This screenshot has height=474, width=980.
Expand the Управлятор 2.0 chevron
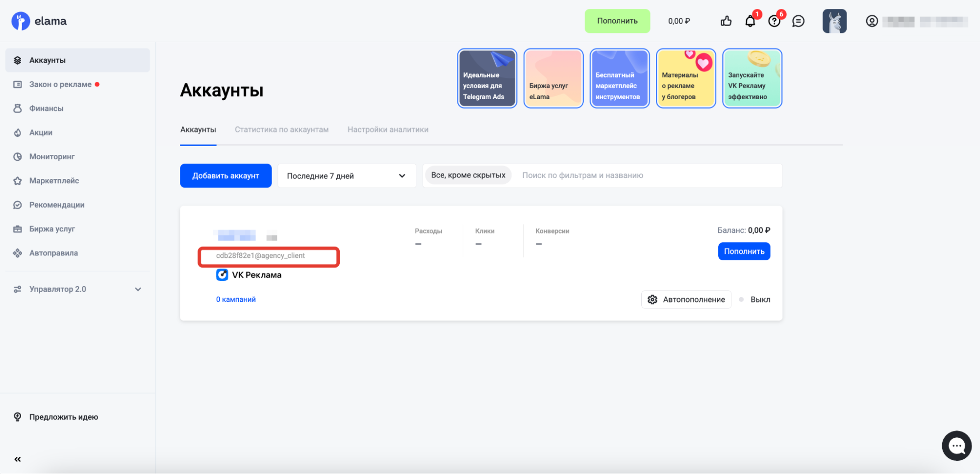(138, 289)
